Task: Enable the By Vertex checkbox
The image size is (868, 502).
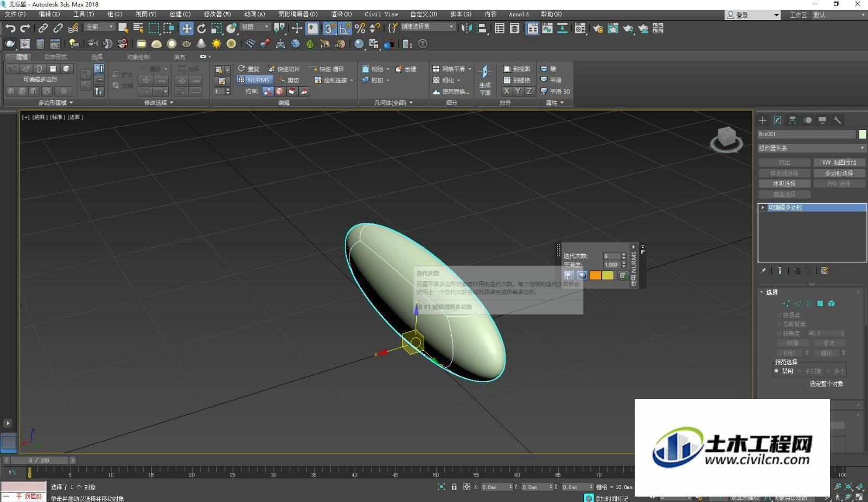Action: pyautogui.click(x=779, y=315)
